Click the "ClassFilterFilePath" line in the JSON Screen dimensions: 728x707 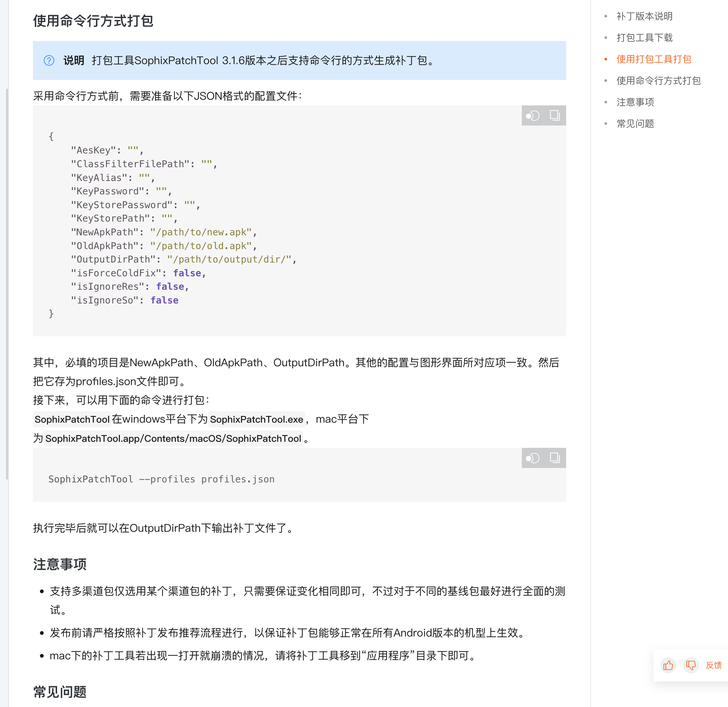[144, 164]
